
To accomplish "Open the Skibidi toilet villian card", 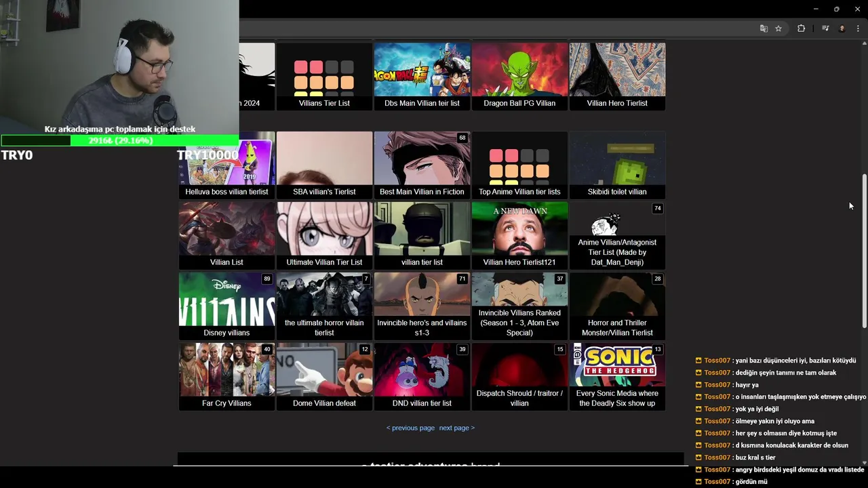I will coord(617,165).
